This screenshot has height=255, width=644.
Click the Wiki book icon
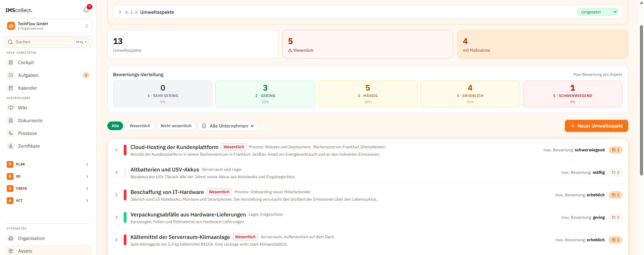point(11,108)
